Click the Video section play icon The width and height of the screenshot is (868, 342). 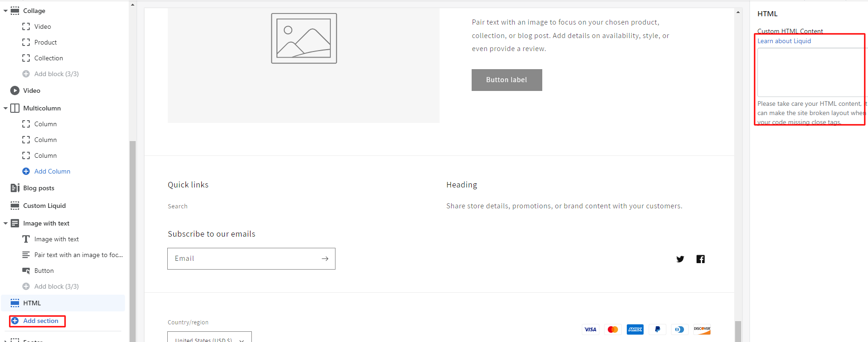(15, 90)
